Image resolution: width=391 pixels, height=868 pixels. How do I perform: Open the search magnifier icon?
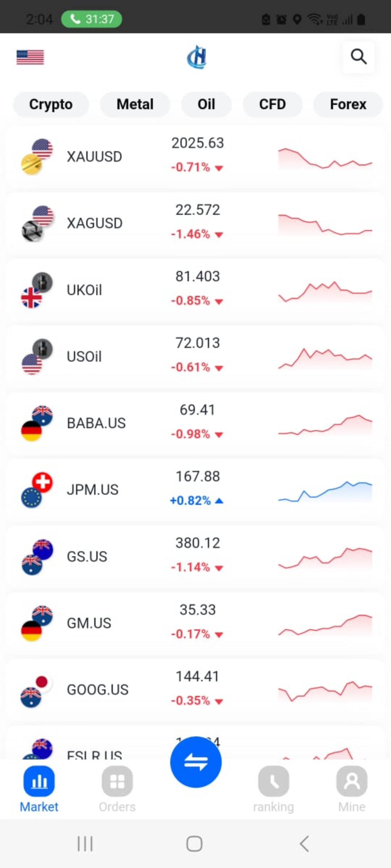click(x=358, y=57)
